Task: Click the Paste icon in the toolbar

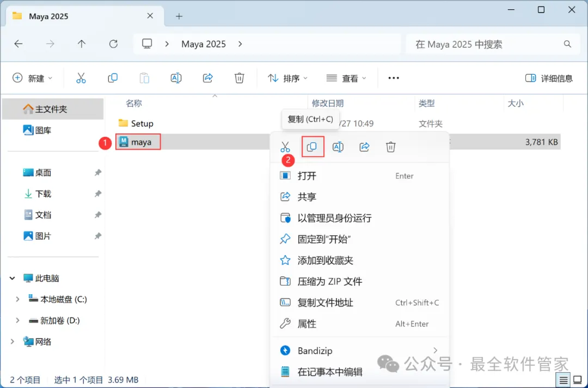Action: point(144,78)
